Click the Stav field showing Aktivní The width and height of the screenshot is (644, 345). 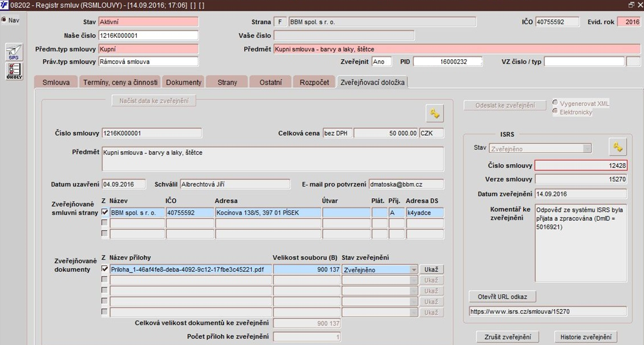148,22
